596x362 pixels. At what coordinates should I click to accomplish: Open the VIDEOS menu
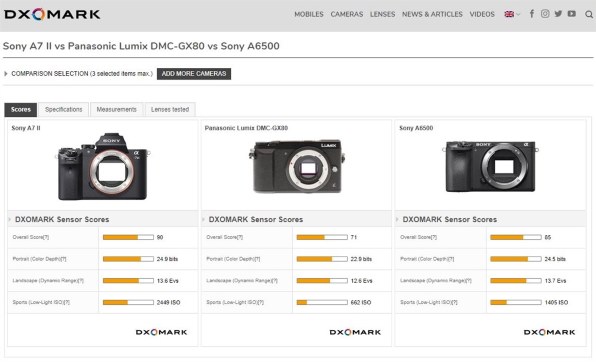point(482,14)
